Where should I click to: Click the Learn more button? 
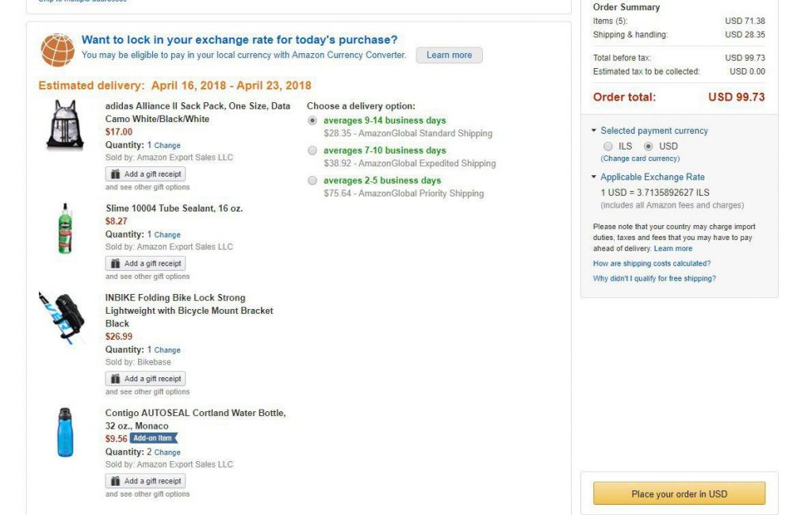click(449, 55)
